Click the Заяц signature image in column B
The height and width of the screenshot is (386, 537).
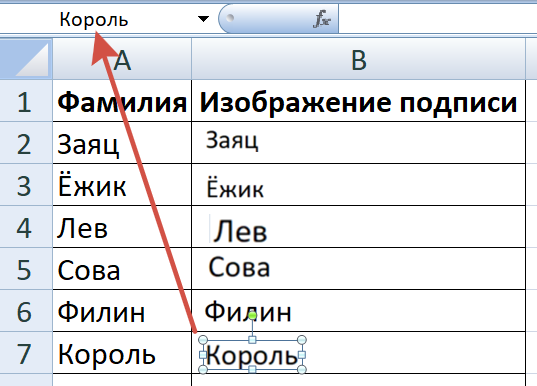click(232, 140)
